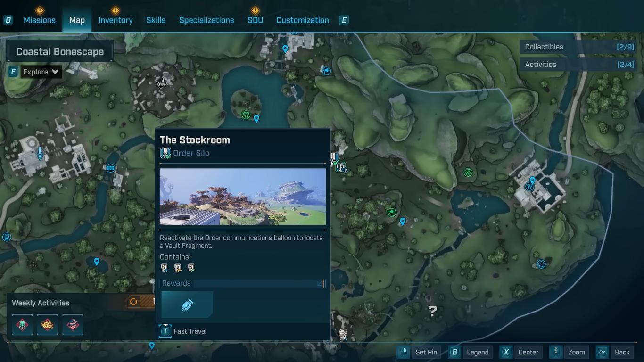The image size is (644, 362).
Task: Expand the Activities [2/4] row
Action: [x=579, y=64]
